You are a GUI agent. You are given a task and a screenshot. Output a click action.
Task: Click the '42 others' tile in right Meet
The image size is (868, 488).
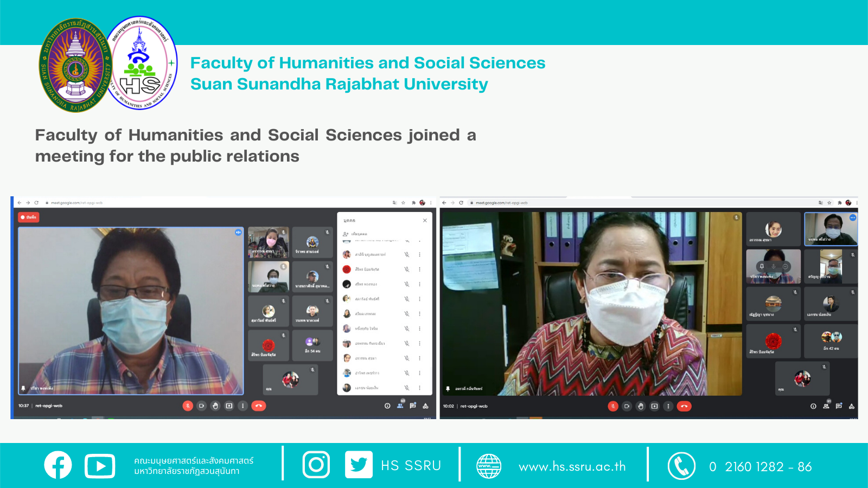(831, 341)
